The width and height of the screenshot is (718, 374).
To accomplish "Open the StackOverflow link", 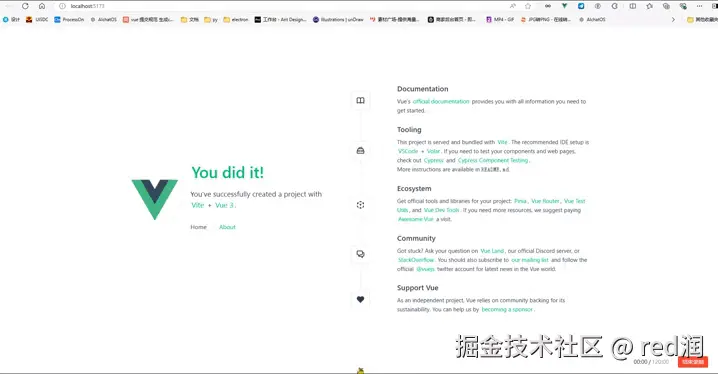I will click(x=415, y=260).
